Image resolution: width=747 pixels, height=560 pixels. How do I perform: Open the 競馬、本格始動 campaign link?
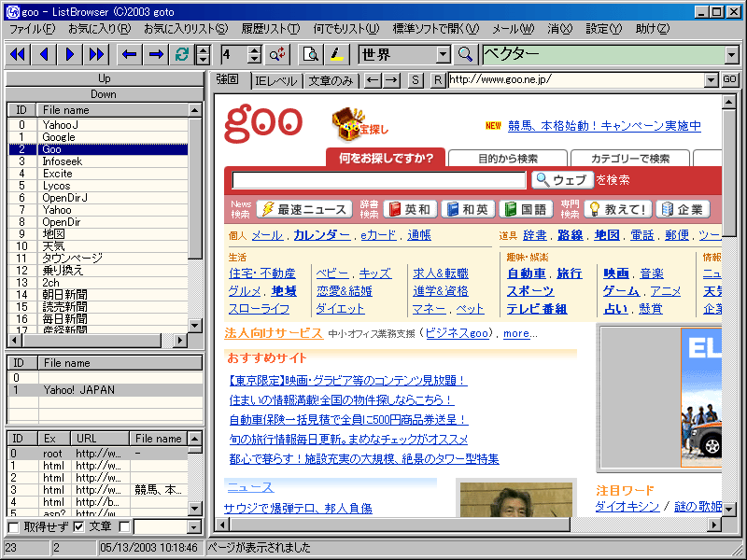(x=604, y=126)
